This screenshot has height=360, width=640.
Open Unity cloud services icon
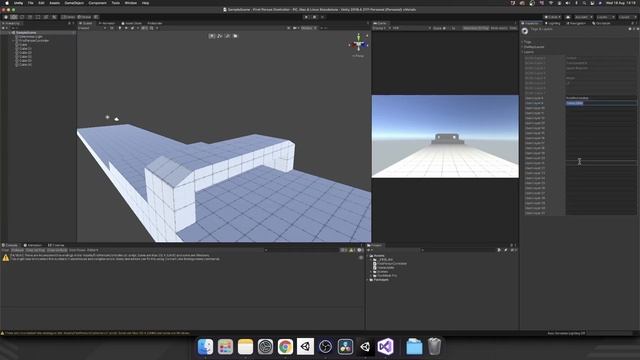(x=568, y=17)
